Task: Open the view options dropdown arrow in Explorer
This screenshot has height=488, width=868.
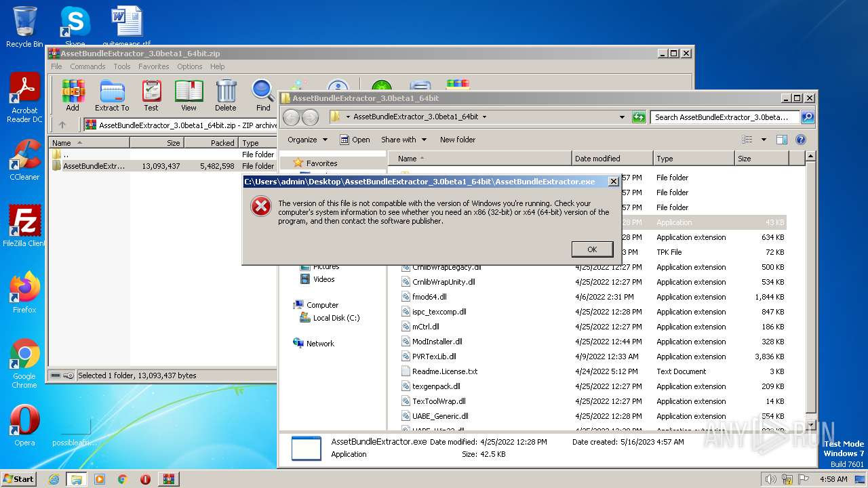Action: point(764,140)
